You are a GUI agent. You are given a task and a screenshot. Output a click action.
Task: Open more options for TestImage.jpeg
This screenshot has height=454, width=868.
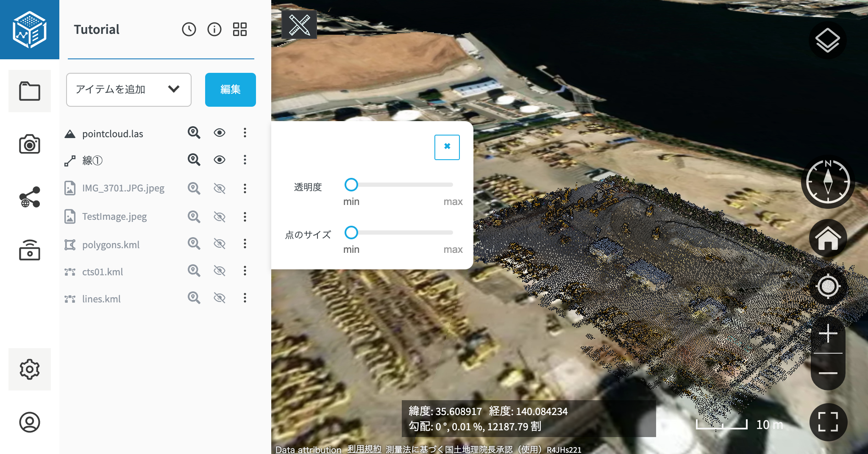(x=245, y=217)
